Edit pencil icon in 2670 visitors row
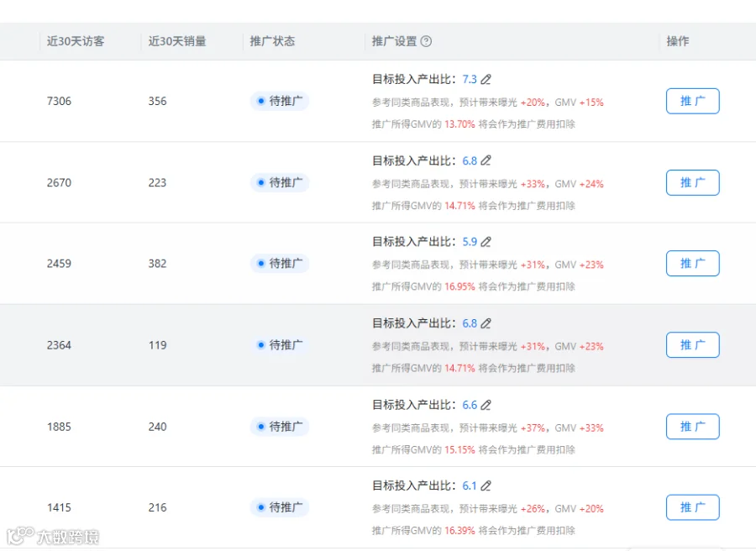The image size is (756, 551). click(486, 160)
